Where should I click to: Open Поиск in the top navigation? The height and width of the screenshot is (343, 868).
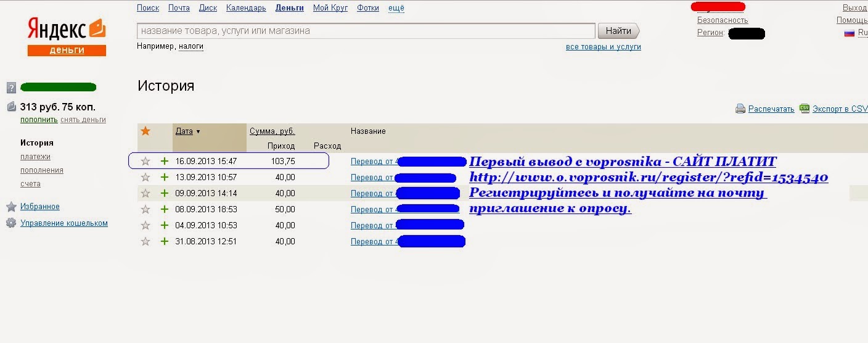pos(148,8)
